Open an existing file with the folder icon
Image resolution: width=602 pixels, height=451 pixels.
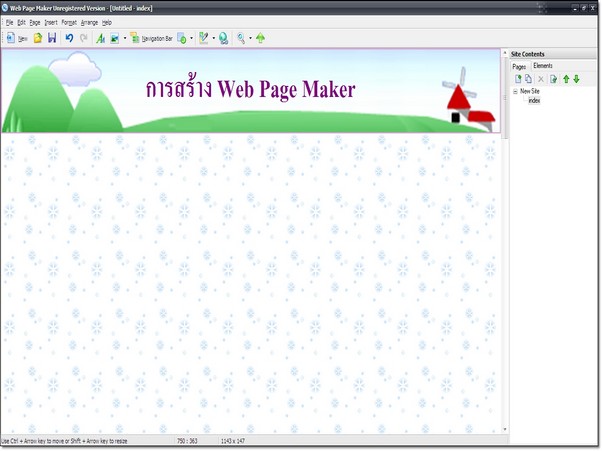(38, 38)
